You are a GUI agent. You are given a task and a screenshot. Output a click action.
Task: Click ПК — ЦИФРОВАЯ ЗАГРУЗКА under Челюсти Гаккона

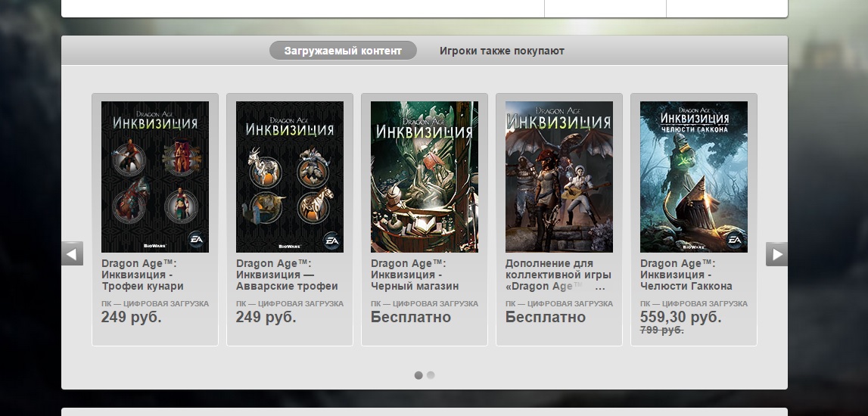tap(694, 304)
